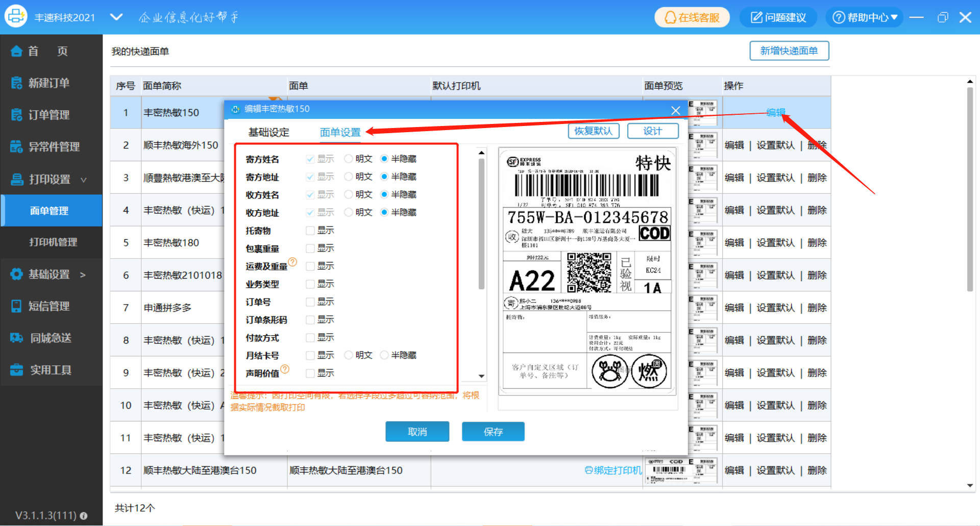Click 新增快递面单 button

789,51
